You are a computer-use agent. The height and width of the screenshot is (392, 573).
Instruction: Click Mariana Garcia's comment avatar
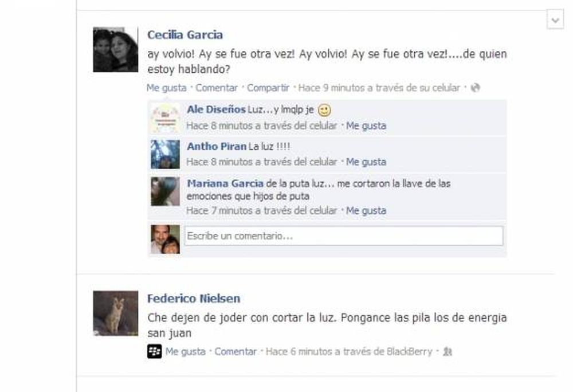click(x=165, y=191)
